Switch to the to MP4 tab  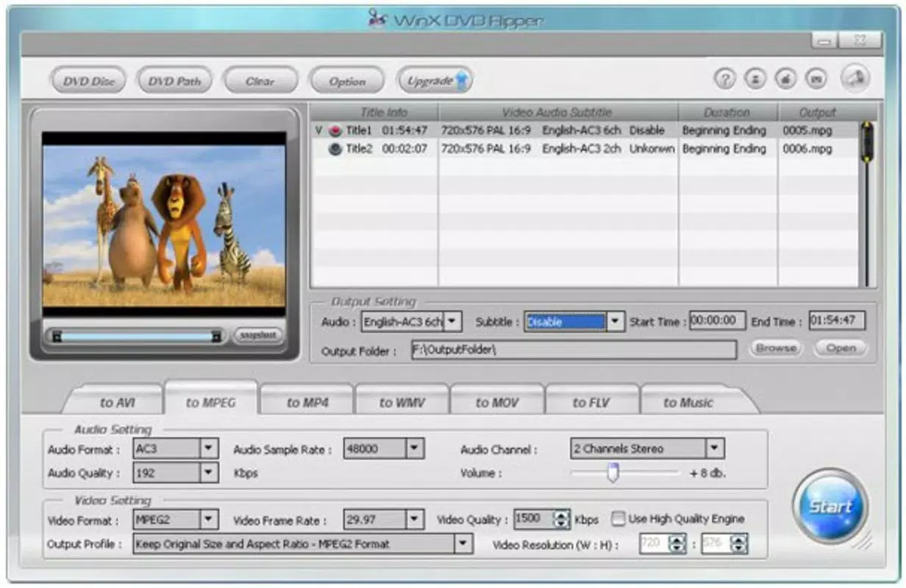[x=307, y=402]
